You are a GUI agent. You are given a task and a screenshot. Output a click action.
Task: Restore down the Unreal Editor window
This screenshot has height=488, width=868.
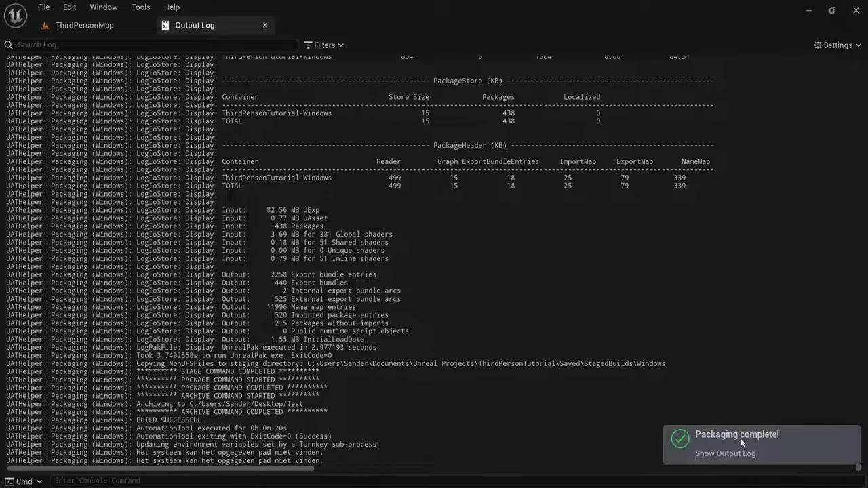(832, 10)
